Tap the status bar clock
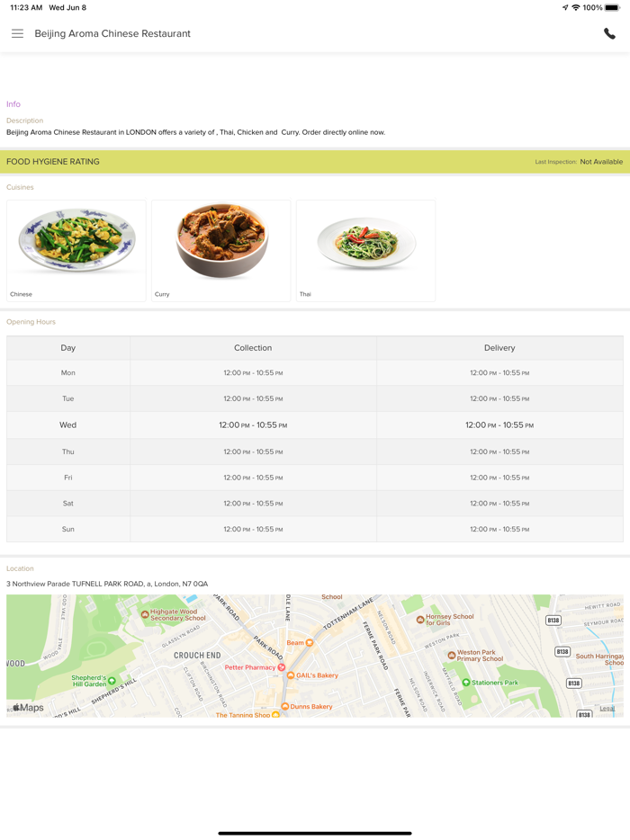Image resolution: width=630 pixels, height=840 pixels. click(26, 7)
